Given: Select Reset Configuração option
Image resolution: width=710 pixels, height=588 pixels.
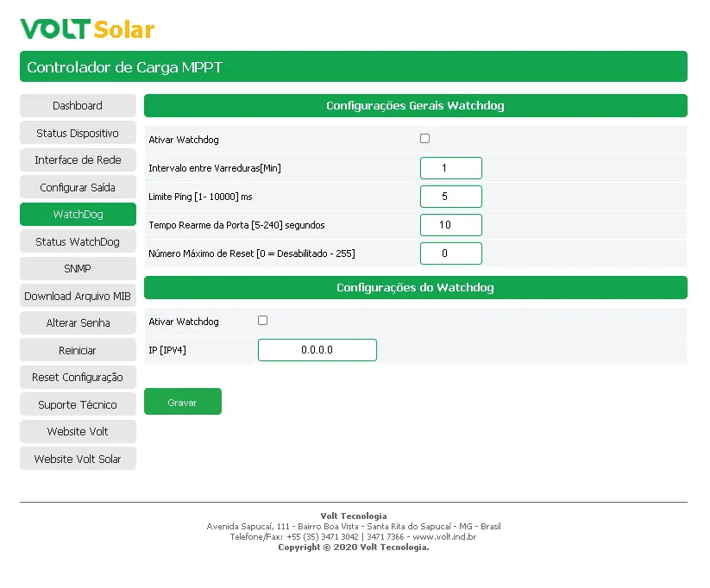Looking at the screenshot, I should (78, 377).
